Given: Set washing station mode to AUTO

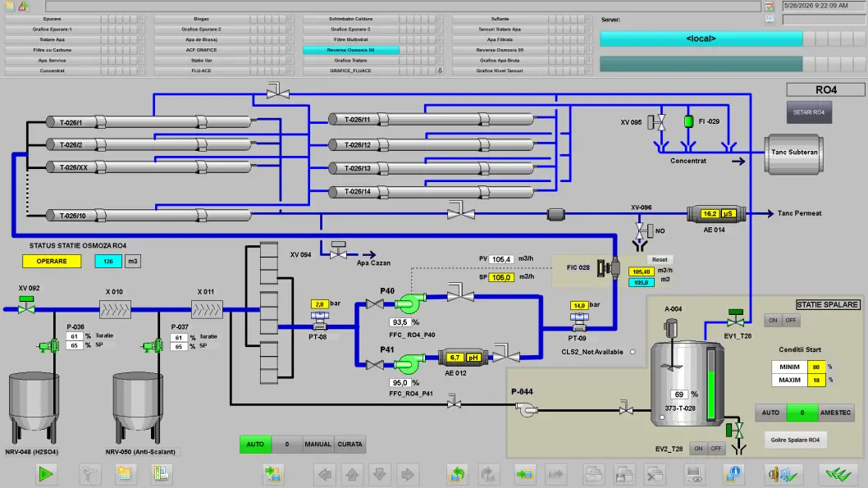Looking at the screenshot, I should 770,413.
